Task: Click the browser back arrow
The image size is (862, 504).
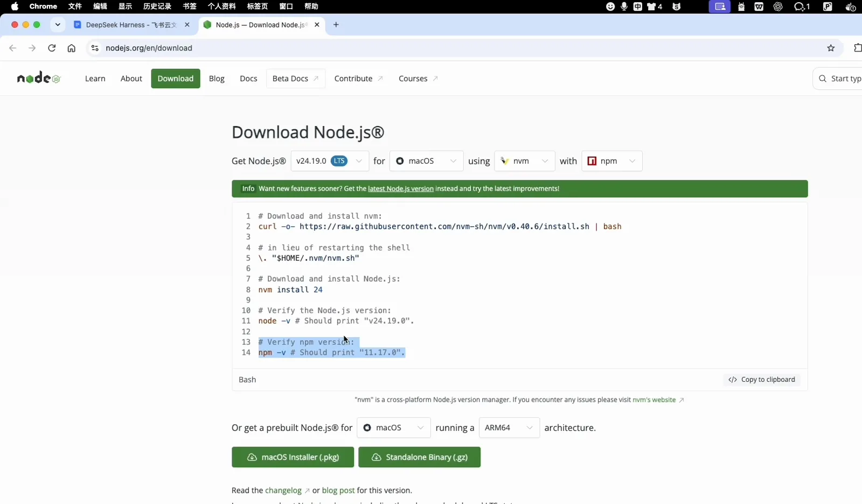Action: point(13,48)
